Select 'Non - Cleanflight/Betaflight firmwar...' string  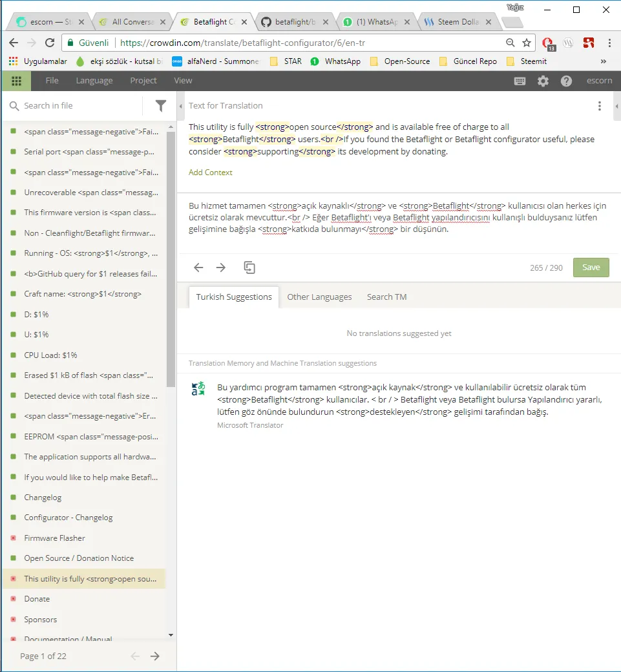(85, 233)
